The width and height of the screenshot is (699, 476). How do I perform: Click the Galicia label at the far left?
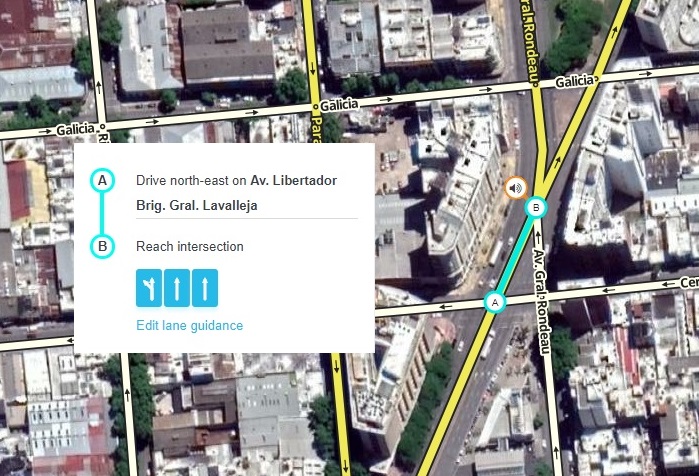coord(76,130)
